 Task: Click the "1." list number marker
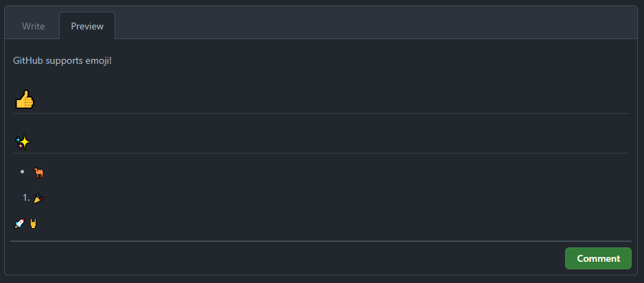(x=26, y=198)
